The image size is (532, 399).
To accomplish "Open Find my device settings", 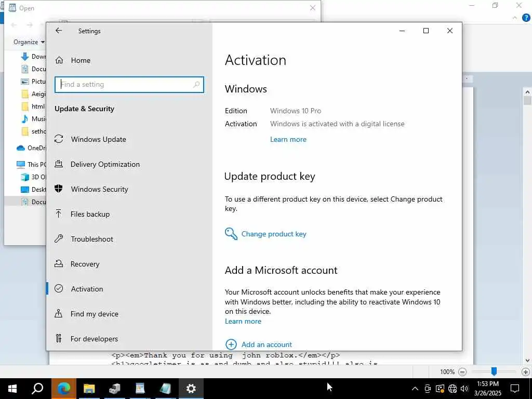I will 95,314.
